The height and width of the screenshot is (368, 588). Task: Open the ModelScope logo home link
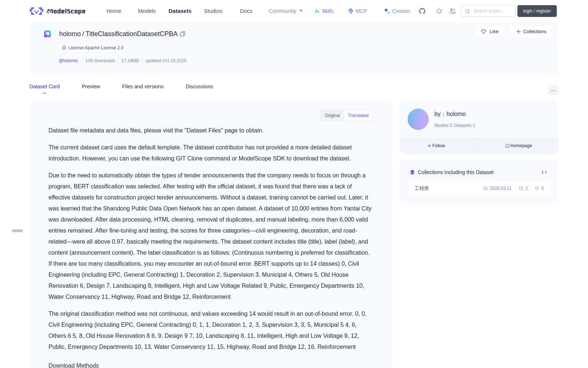[57, 11]
